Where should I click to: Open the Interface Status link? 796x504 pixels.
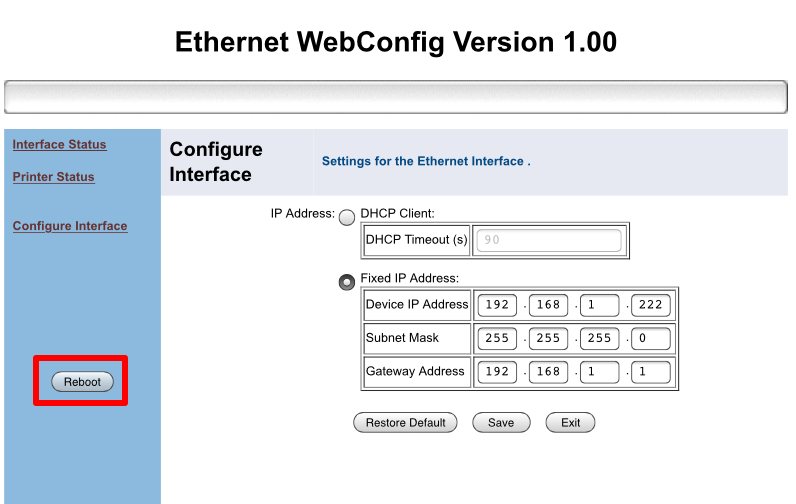pyautogui.click(x=59, y=145)
